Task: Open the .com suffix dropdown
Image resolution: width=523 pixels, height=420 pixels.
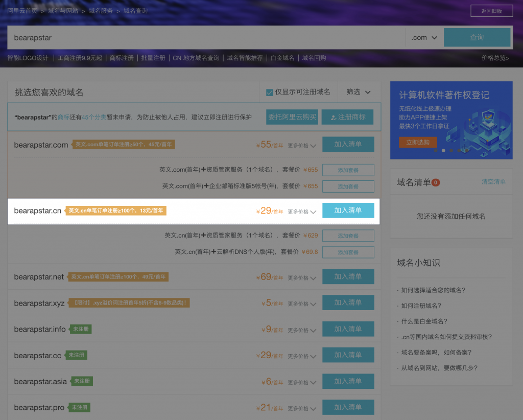Action: click(424, 38)
